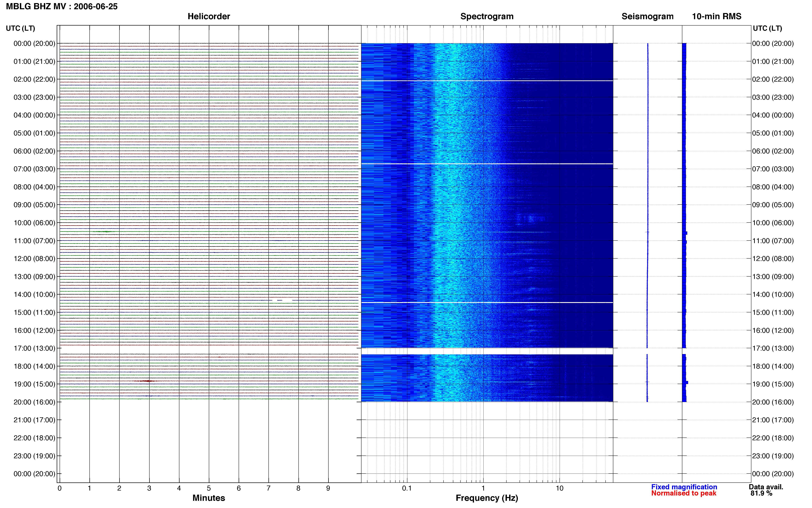Click the left '20:00 (16:00)' time label

click(34, 402)
